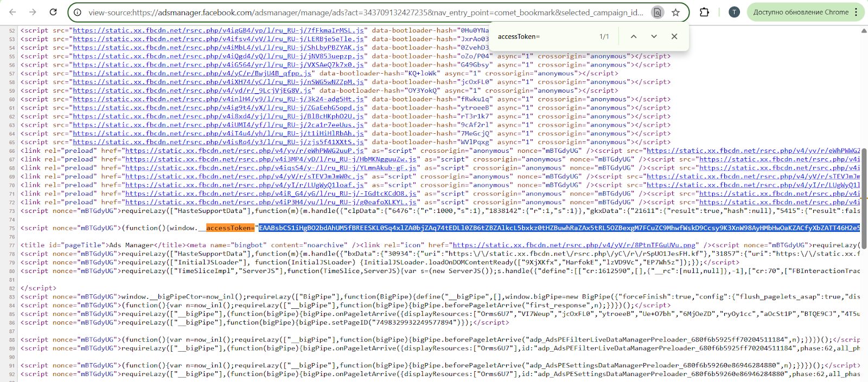This screenshot has height=382, width=868.
Task: Click line number 75 in the gutter
Action: point(12,229)
